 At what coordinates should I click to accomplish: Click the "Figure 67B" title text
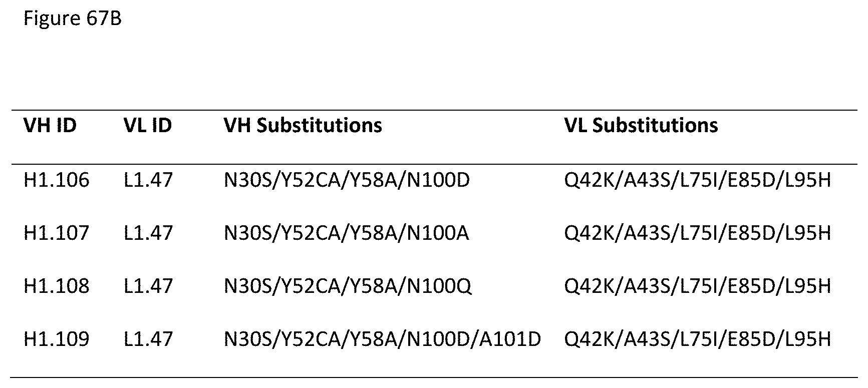[72, 19]
